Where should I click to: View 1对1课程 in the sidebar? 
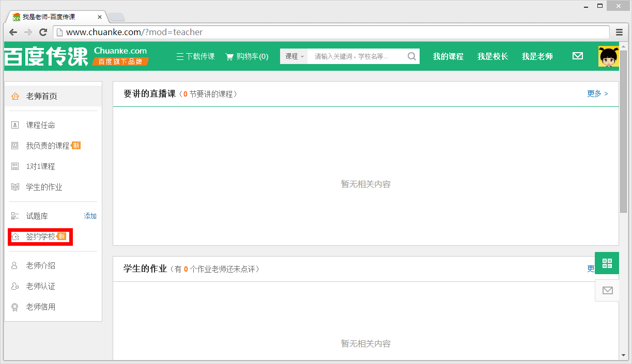click(x=40, y=166)
